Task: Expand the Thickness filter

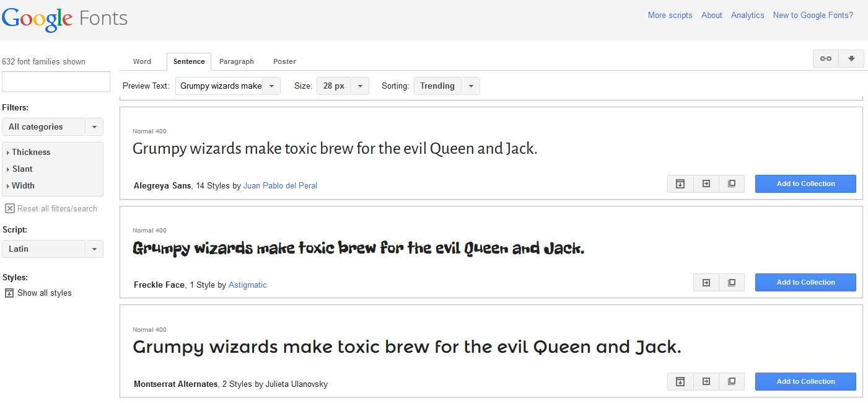Action: point(30,152)
